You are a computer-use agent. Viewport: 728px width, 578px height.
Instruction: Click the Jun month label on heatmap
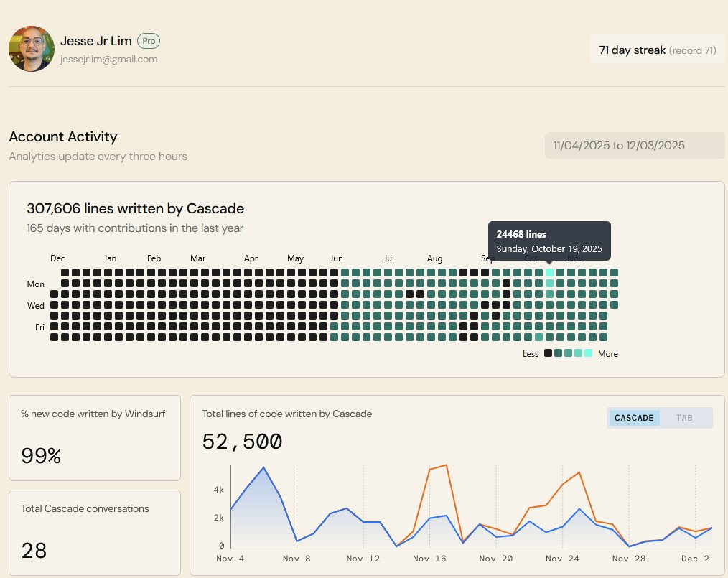click(337, 258)
